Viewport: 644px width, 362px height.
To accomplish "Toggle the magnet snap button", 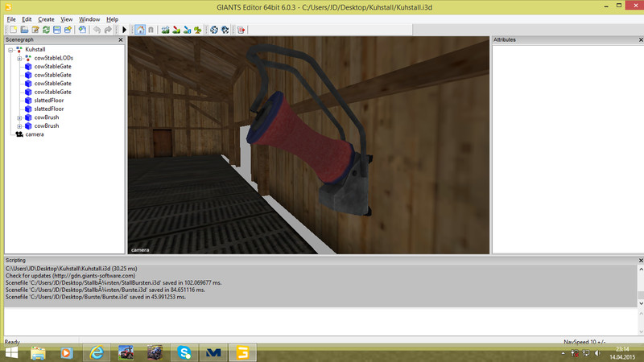I will pyautogui.click(x=150, y=30).
